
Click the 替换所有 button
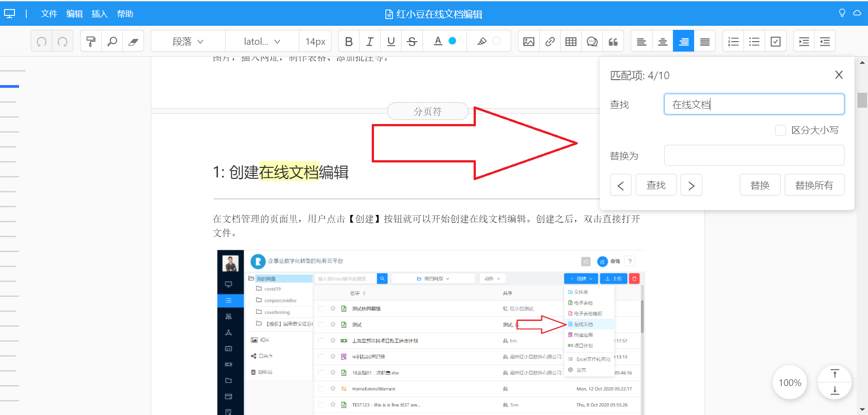point(814,185)
